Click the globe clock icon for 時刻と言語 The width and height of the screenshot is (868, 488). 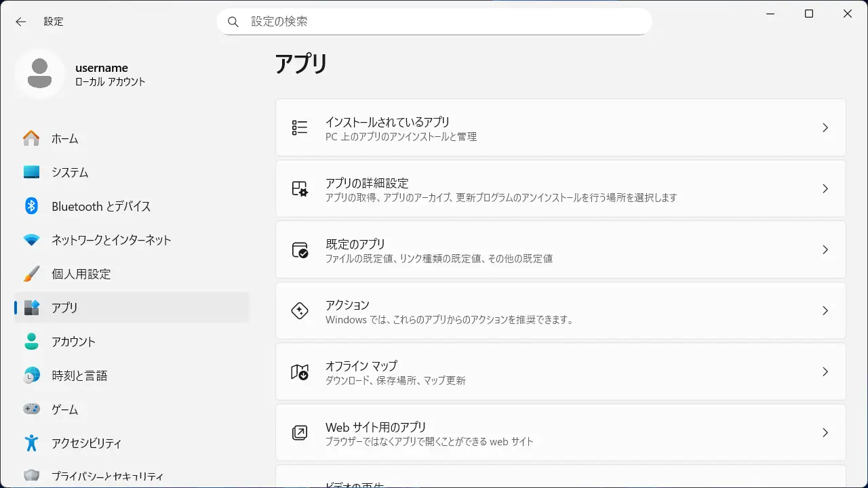[x=31, y=375]
